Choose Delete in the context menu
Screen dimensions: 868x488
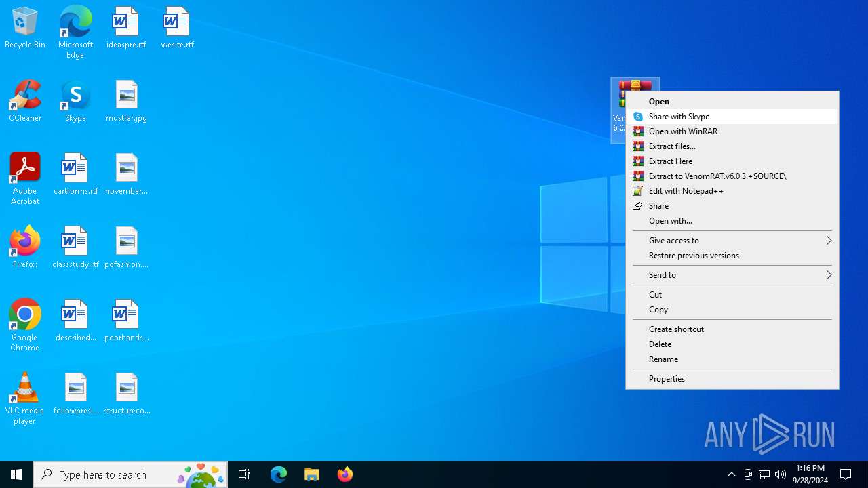pos(732,344)
